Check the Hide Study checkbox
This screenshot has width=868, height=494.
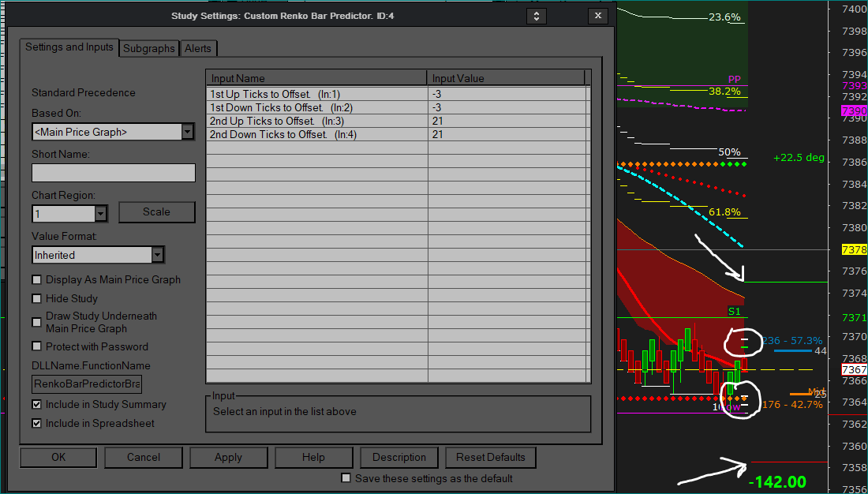[37, 299]
